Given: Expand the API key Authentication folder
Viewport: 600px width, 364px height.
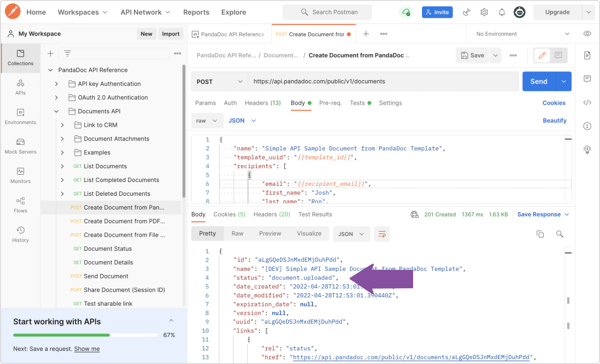Looking at the screenshot, I should [x=57, y=84].
